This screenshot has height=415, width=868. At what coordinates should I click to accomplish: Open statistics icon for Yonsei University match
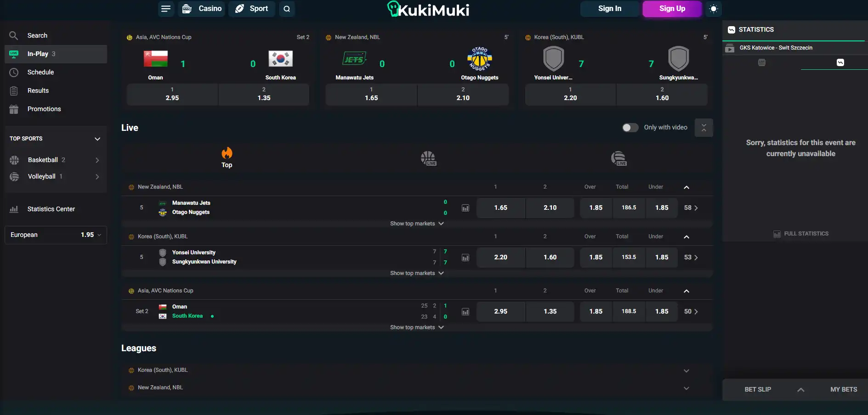click(465, 258)
